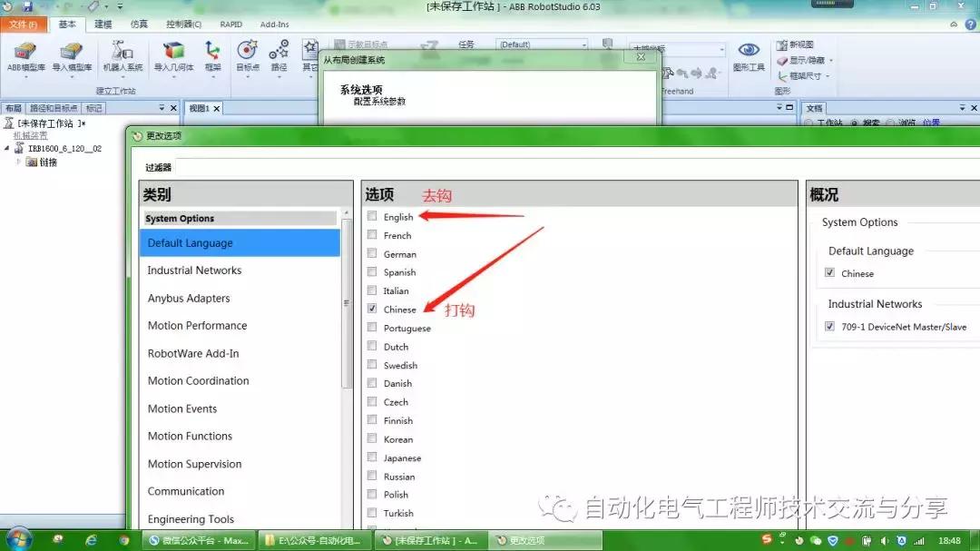
Task: Uncheck the English language option
Action: (x=372, y=216)
